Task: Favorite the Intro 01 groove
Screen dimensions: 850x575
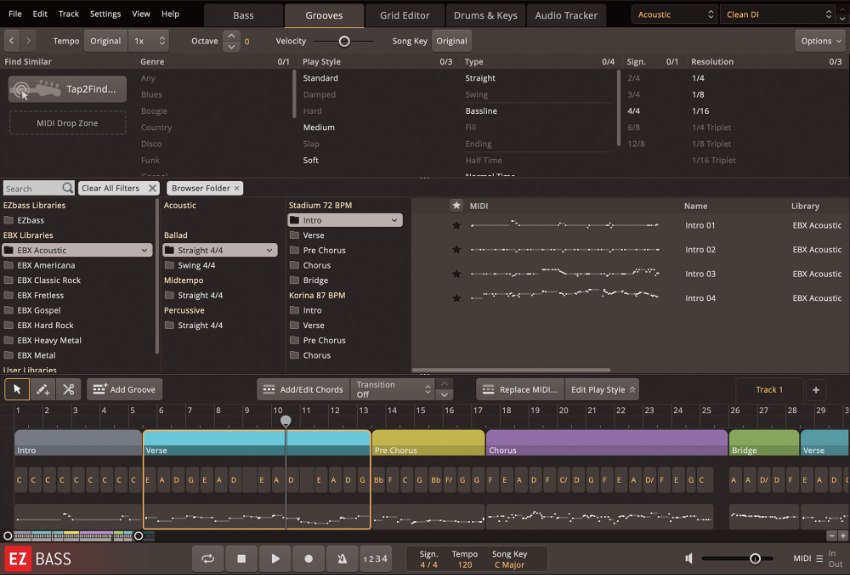Action: pyautogui.click(x=456, y=225)
